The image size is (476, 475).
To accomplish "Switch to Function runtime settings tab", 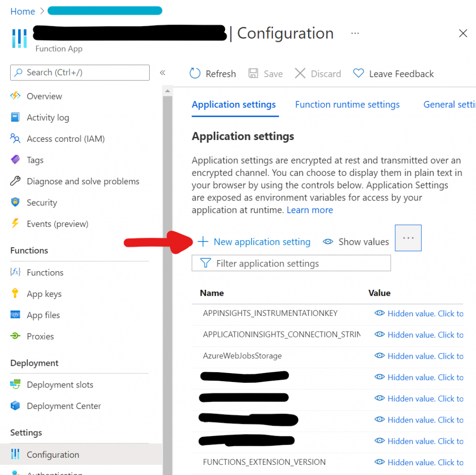I will pos(347,105).
